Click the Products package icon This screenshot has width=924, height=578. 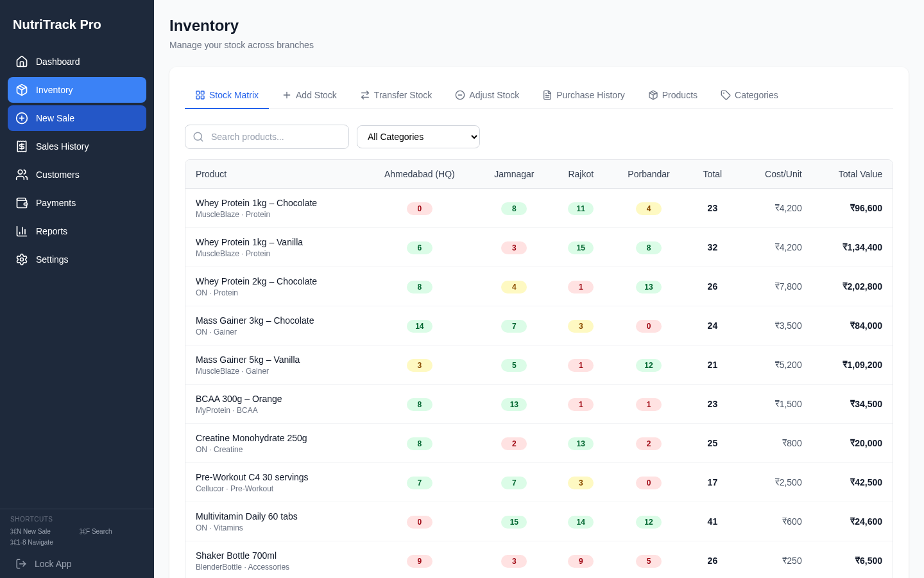point(653,95)
